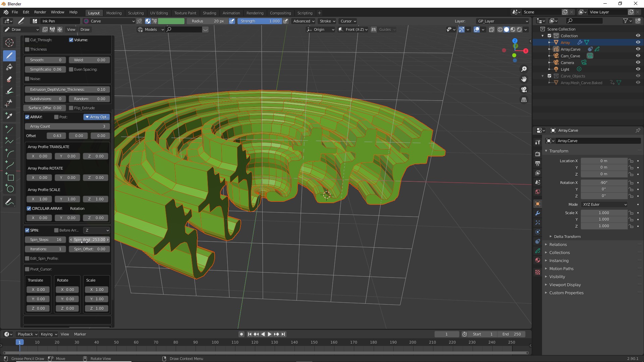Open the XYZ Euler rotation mode dropdown
This screenshot has height=362, width=644.
pos(604,204)
